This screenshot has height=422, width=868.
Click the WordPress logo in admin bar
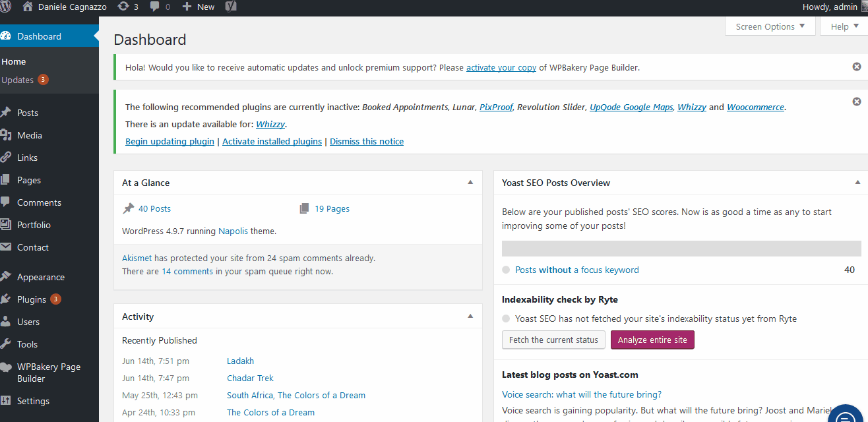pos(5,7)
